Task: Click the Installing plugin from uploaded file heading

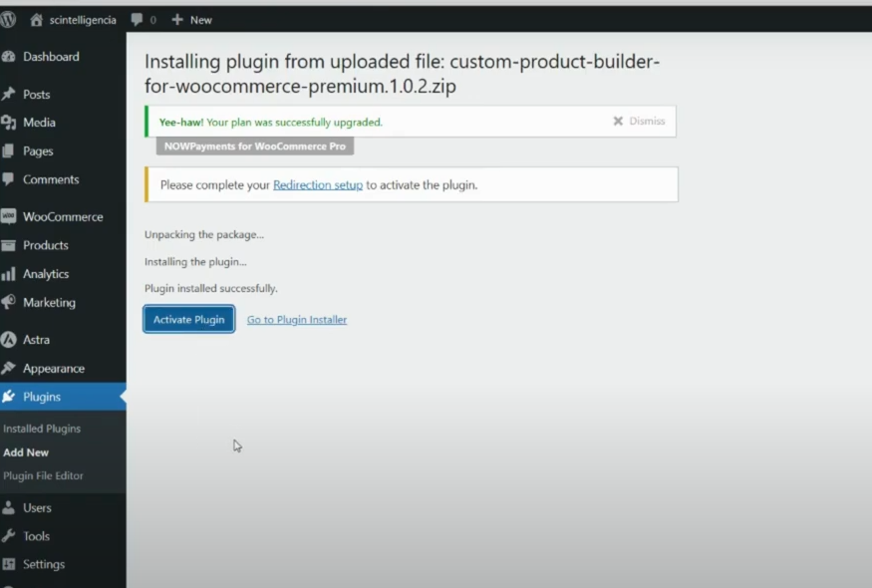Action: coord(402,74)
